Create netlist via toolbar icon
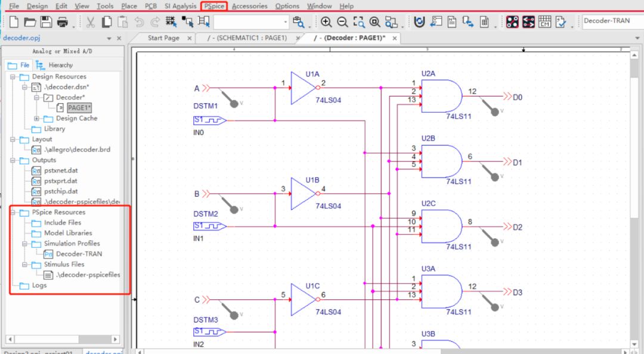The width and height of the screenshot is (644, 354). click(x=452, y=21)
